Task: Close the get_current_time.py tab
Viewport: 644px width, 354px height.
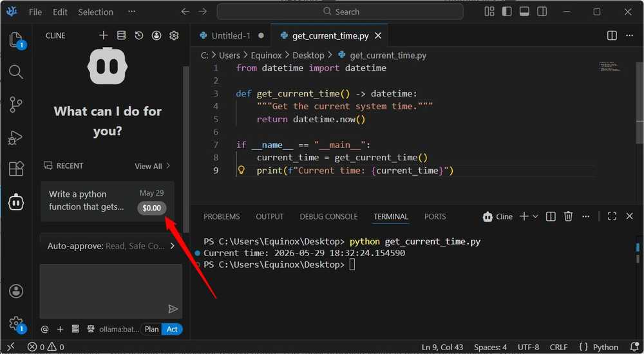Action: pos(378,36)
